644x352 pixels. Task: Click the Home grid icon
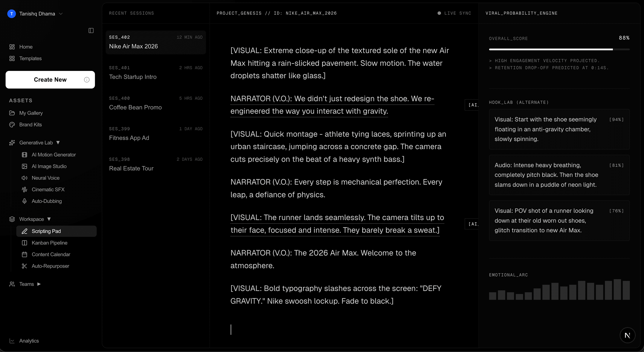pyautogui.click(x=12, y=47)
